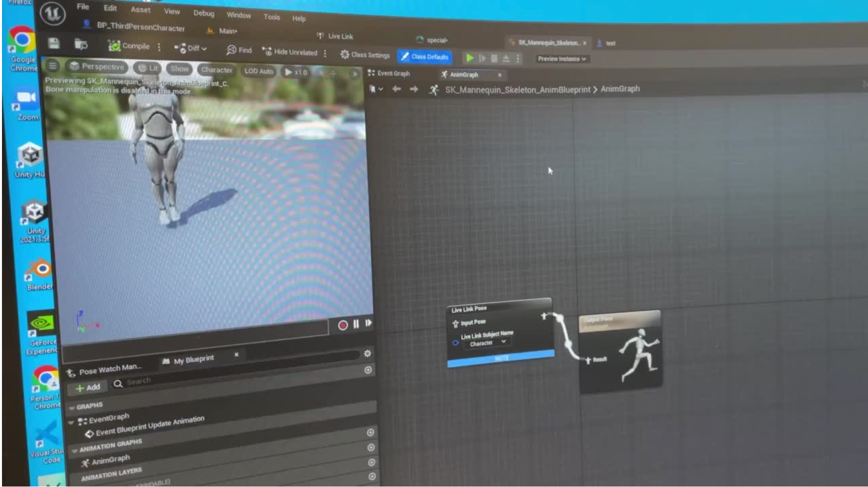Click SK_Mannequin_Skeleton_AnimBlueprint breadcrumb

(x=517, y=90)
